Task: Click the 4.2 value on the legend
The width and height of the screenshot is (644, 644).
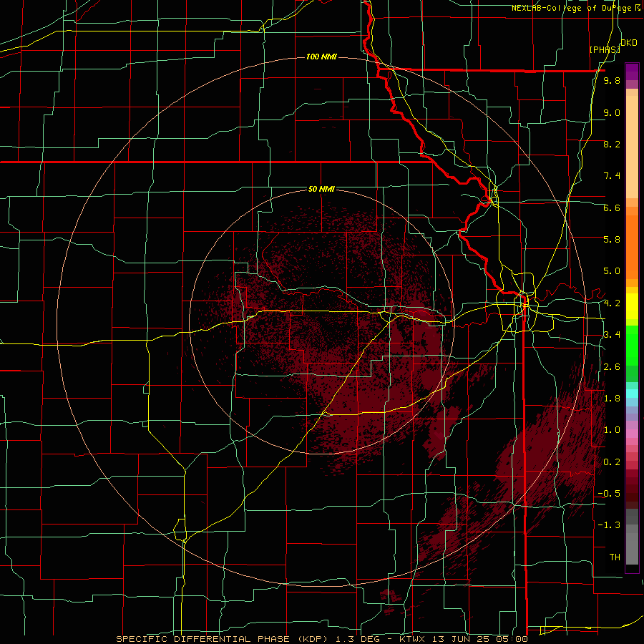Action: tap(612, 303)
